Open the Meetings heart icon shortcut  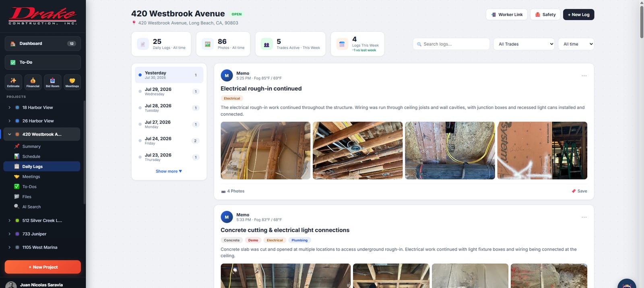tap(72, 82)
